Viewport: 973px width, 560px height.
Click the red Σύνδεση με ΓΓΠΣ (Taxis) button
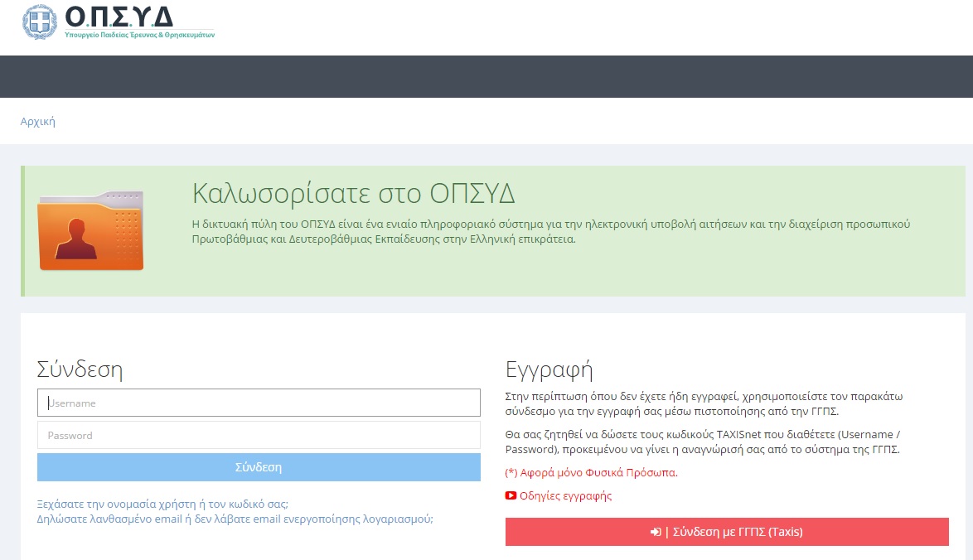coord(727,532)
